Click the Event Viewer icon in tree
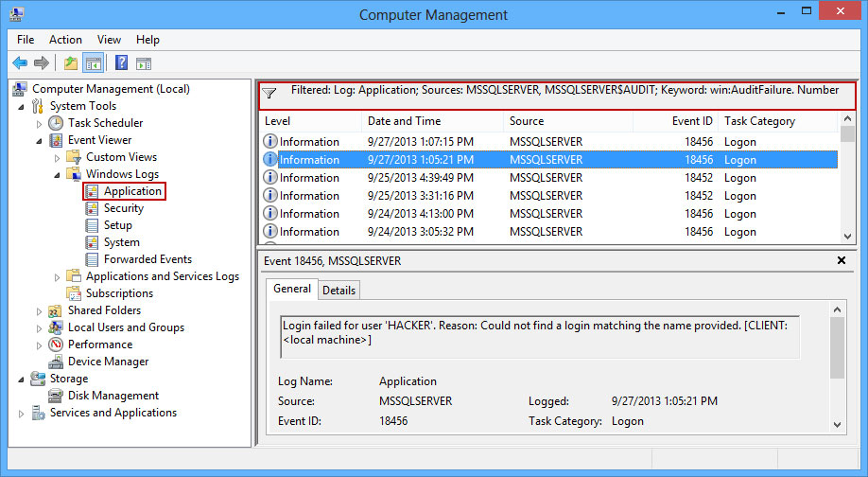 click(x=56, y=140)
